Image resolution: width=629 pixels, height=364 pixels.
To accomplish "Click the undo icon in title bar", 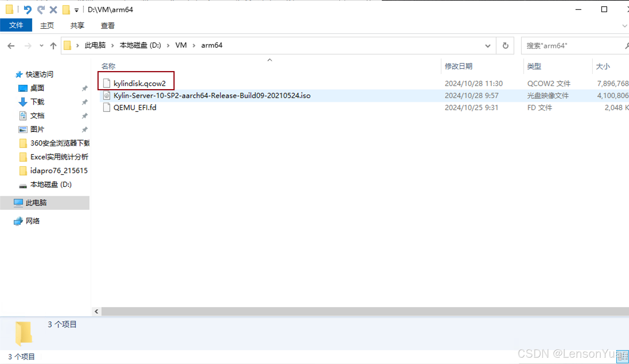I will pos(28,10).
